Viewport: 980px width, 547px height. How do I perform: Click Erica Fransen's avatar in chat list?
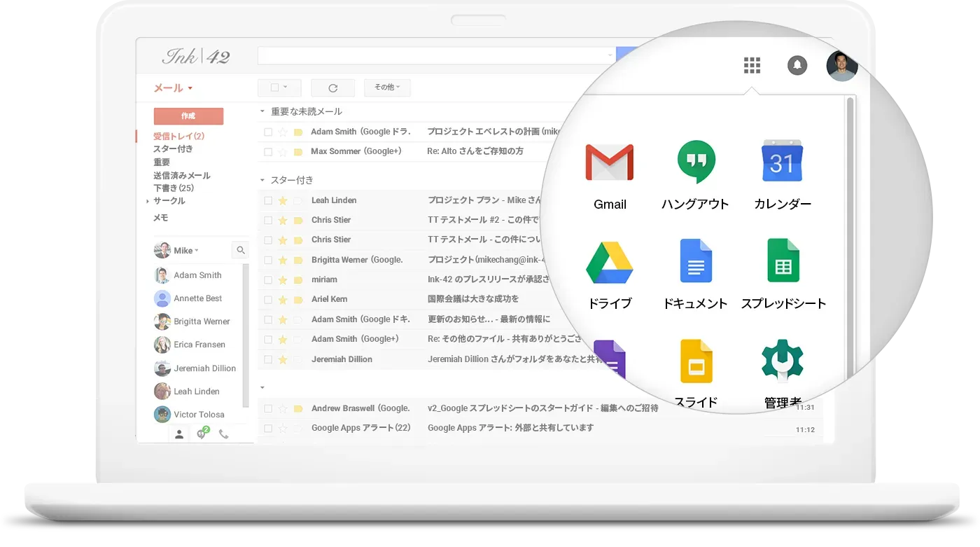[x=162, y=345]
